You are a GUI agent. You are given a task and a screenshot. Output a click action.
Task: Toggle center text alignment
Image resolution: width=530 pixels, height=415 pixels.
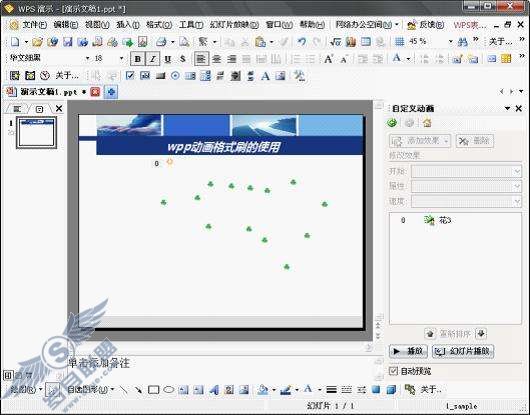coord(217,59)
